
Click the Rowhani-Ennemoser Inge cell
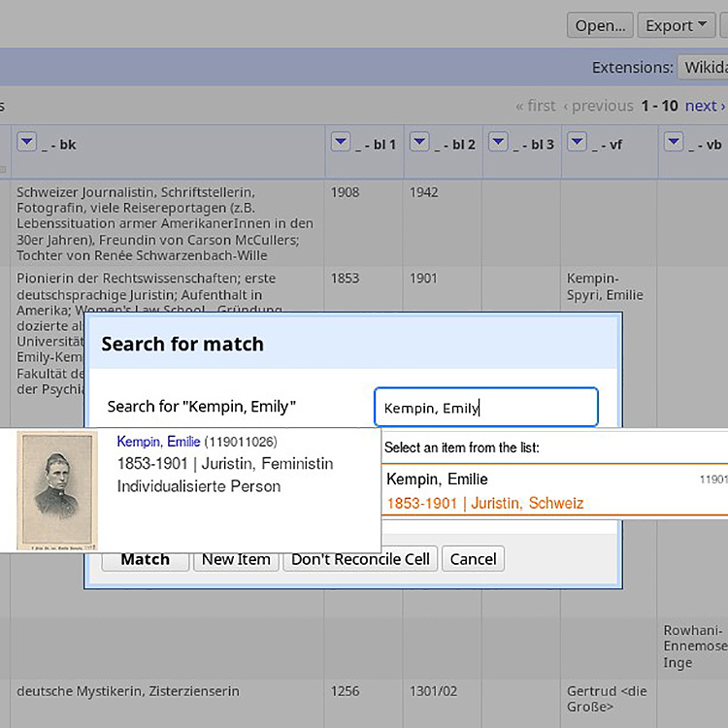695,645
